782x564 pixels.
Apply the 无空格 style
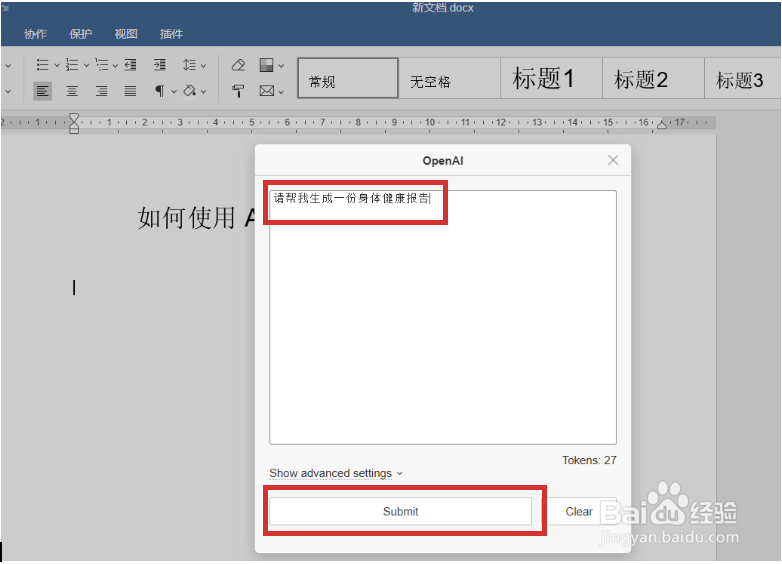(450, 78)
